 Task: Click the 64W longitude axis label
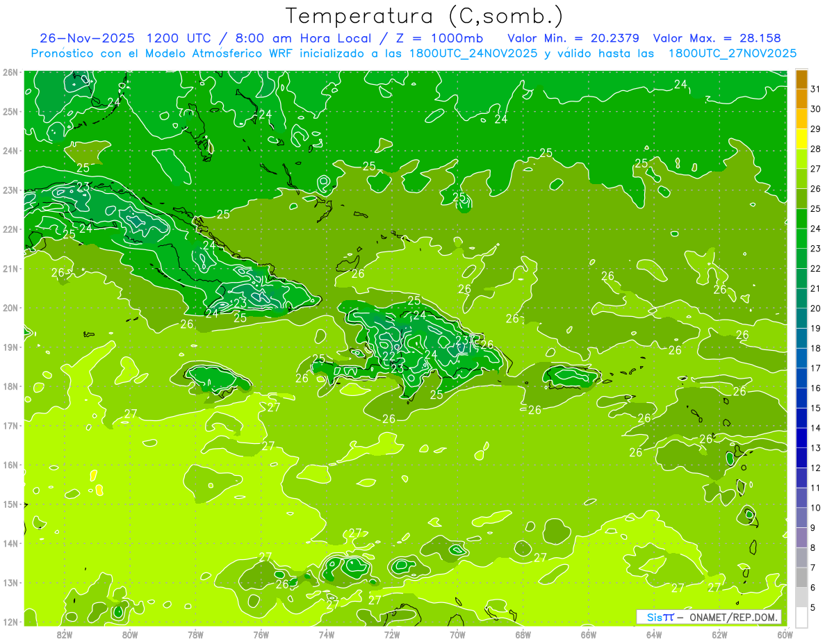654,634
